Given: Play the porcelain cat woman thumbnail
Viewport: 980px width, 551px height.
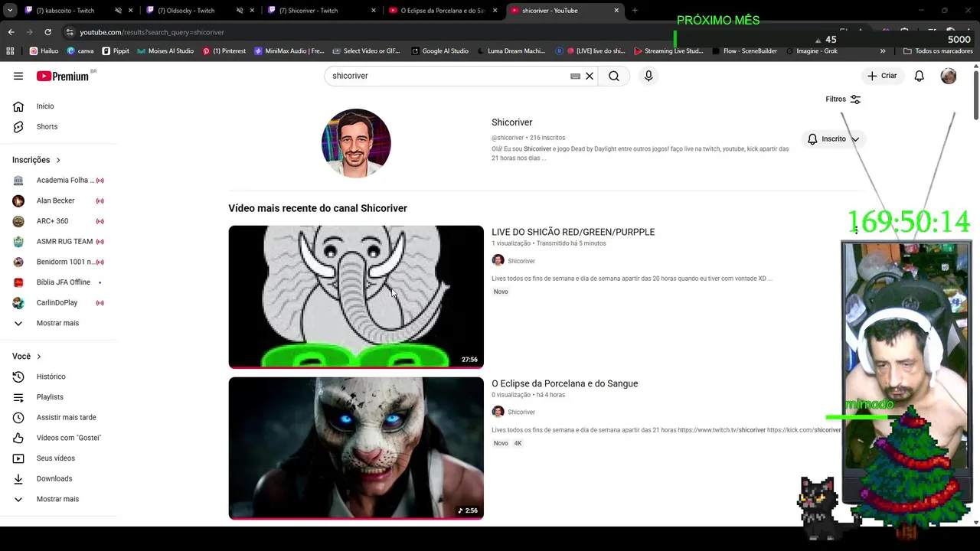Looking at the screenshot, I should (356, 448).
